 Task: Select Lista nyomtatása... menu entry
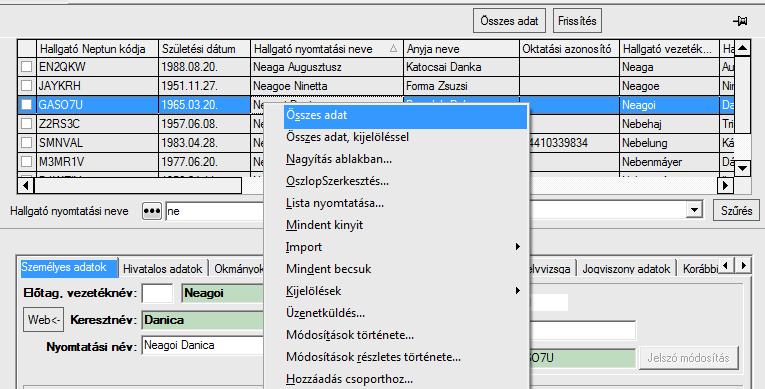(x=405, y=203)
